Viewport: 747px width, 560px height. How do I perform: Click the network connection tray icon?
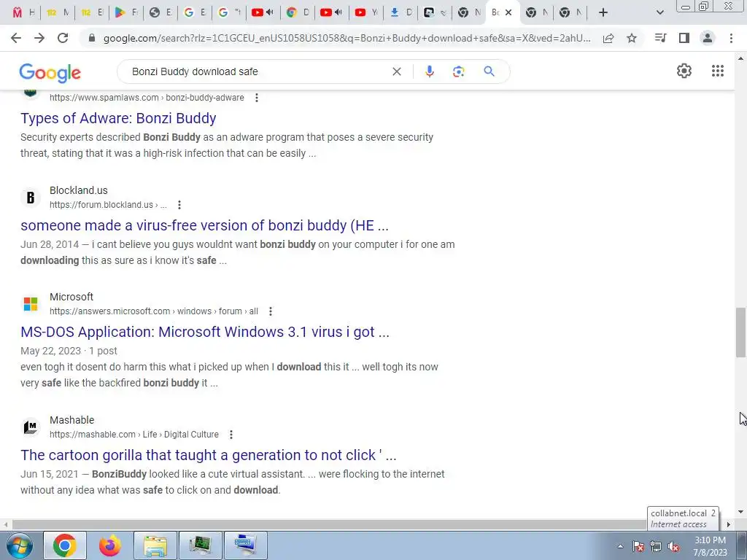coord(656,546)
